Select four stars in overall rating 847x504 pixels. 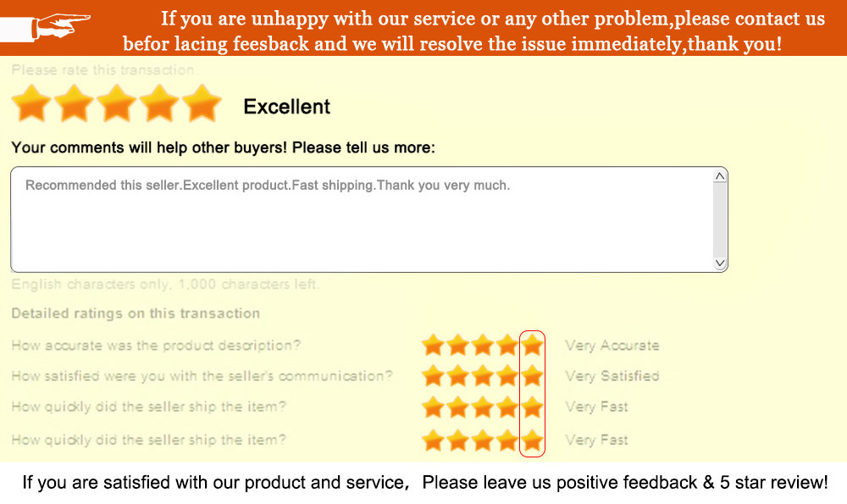click(x=159, y=104)
